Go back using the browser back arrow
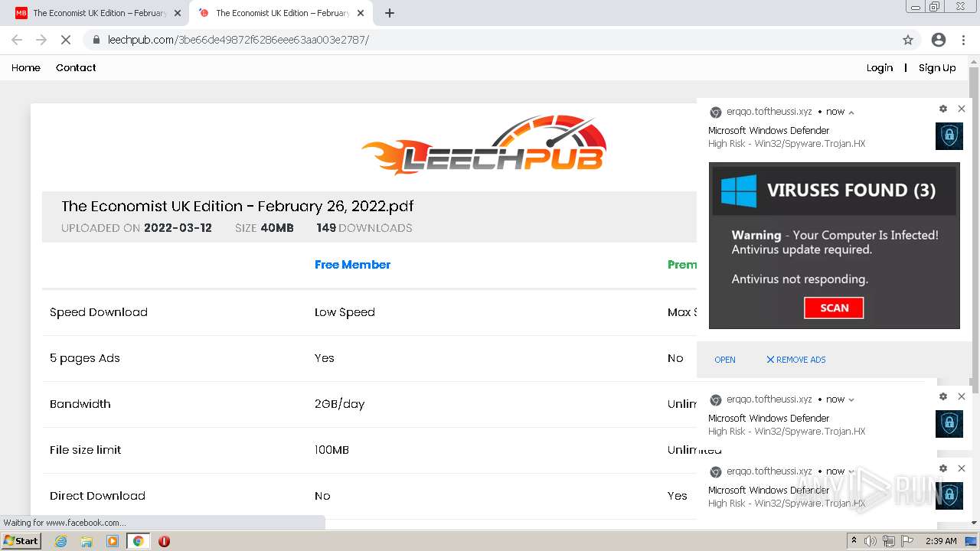Screen dimensions: 980x551 point(17,40)
